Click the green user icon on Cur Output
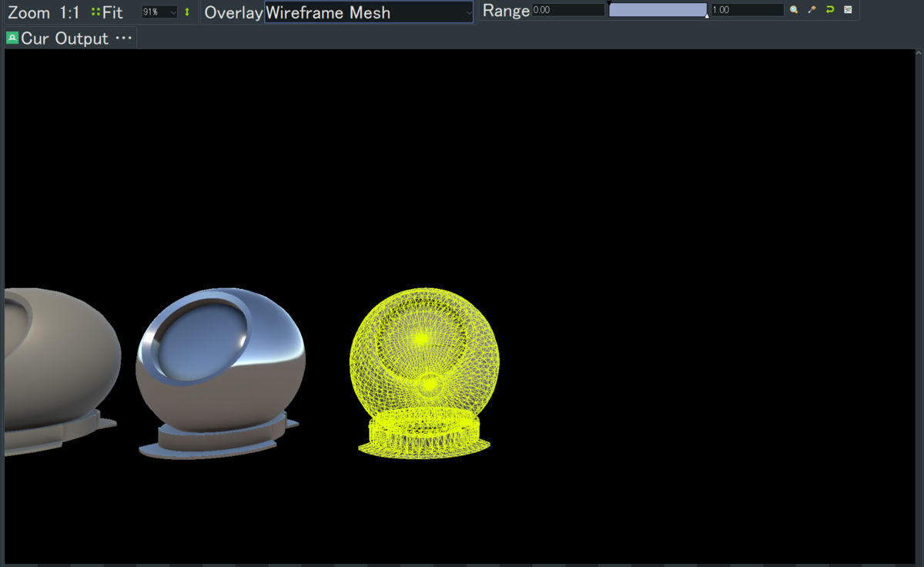The width and height of the screenshot is (924, 567). [x=12, y=37]
